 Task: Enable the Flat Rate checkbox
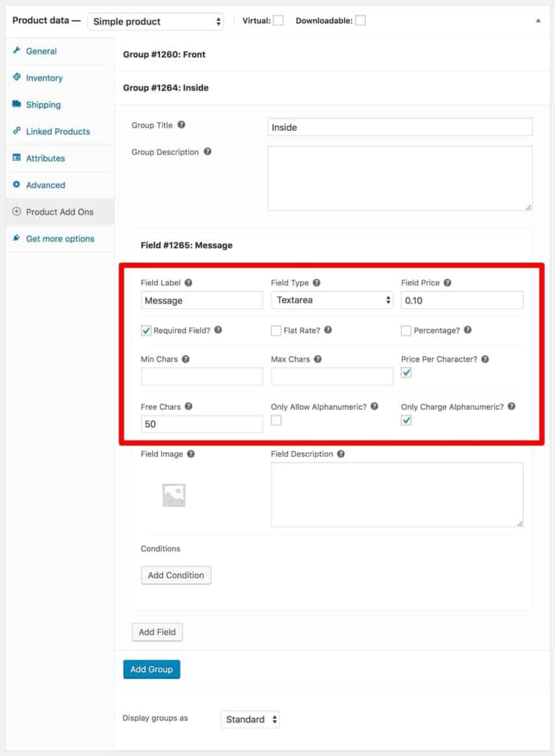(276, 331)
